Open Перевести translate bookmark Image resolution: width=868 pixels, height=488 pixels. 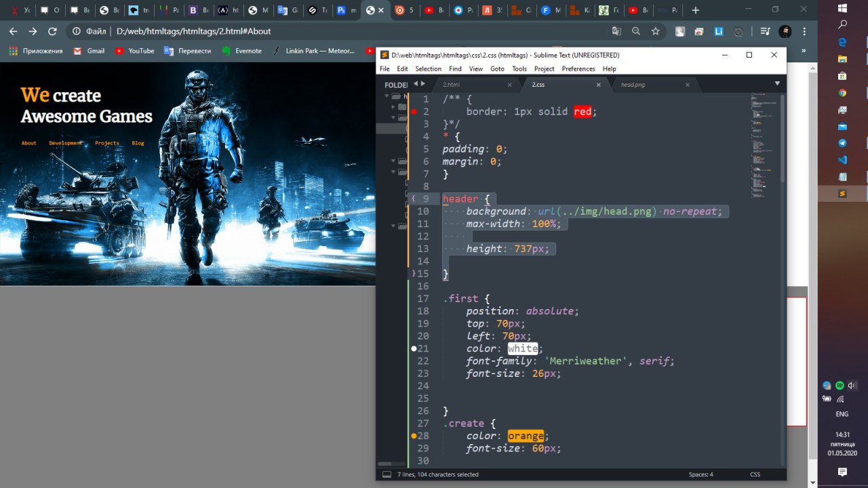click(x=187, y=51)
